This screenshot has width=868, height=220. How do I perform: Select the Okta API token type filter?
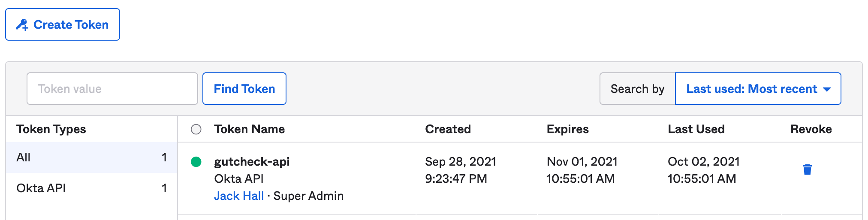(91, 188)
